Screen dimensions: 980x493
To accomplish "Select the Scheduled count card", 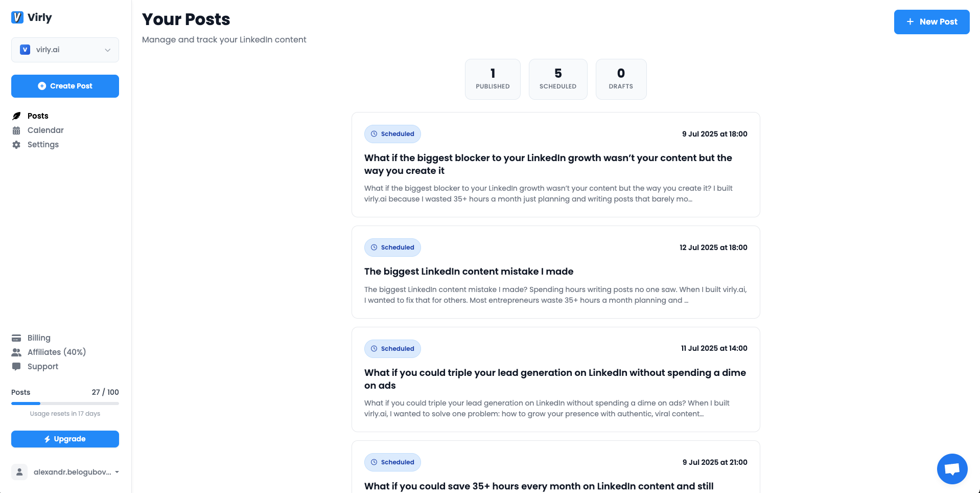I will (x=558, y=79).
